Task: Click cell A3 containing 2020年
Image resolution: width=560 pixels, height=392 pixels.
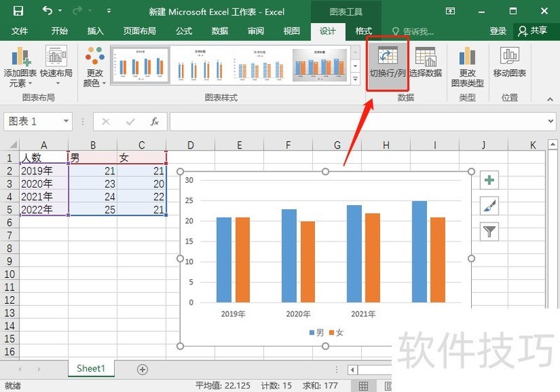Action: (x=43, y=183)
